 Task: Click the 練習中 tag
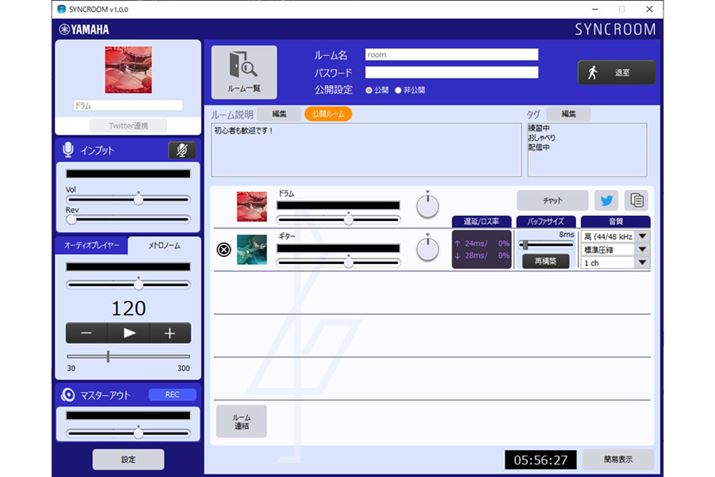pos(539,128)
